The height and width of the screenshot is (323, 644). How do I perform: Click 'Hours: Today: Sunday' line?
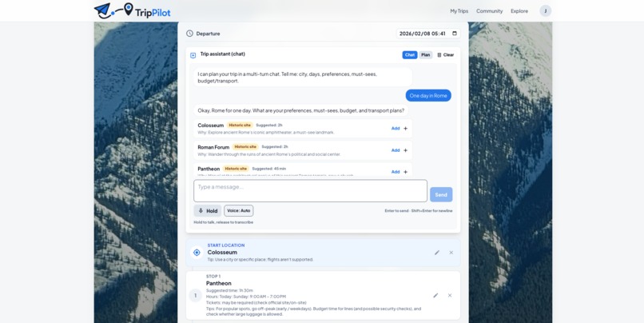click(246, 297)
